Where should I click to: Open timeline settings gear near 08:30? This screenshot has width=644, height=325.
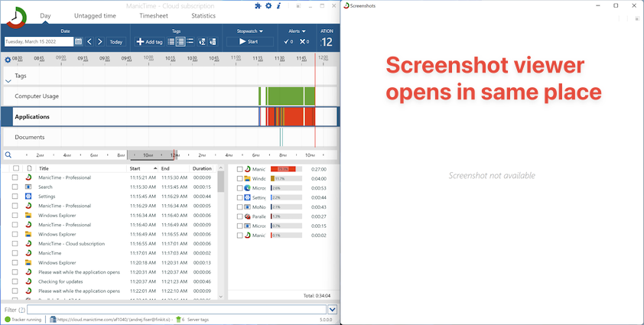8,60
